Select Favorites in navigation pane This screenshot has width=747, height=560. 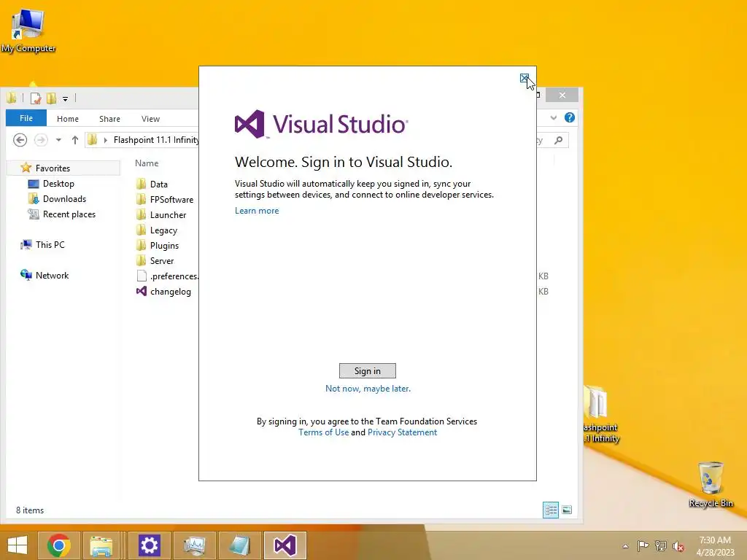pyautogui.click(x=53, y=168)
